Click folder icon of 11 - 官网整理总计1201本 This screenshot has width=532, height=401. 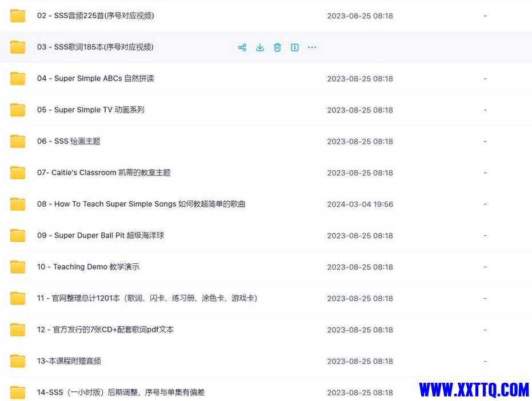pos(18,298)
